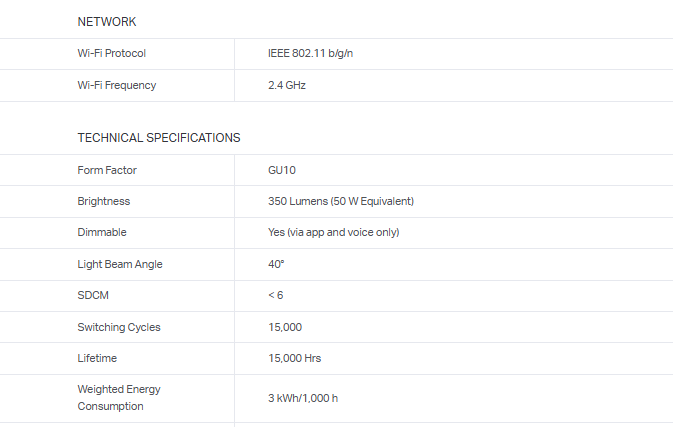Click the GU10 form factor value

pos(282,170)
